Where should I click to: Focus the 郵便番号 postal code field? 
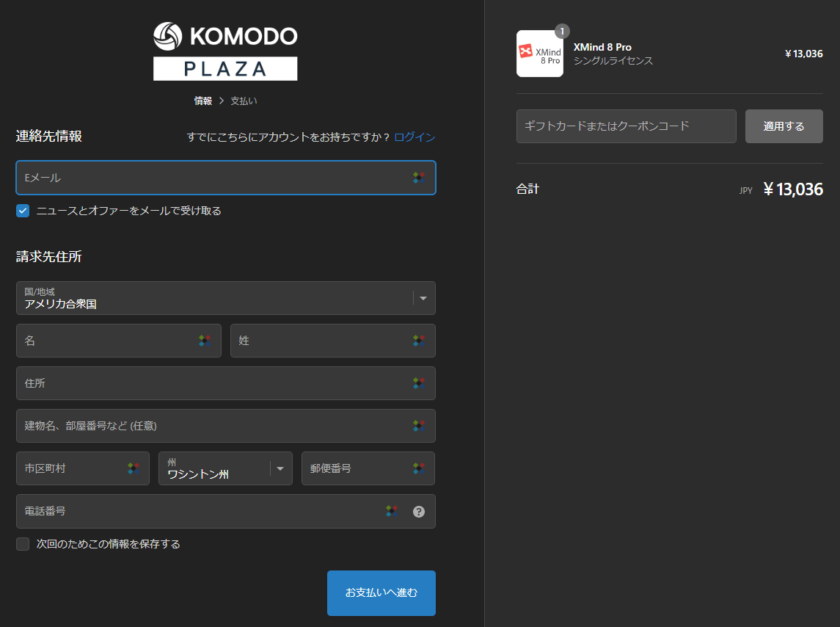tap(368, 468)
